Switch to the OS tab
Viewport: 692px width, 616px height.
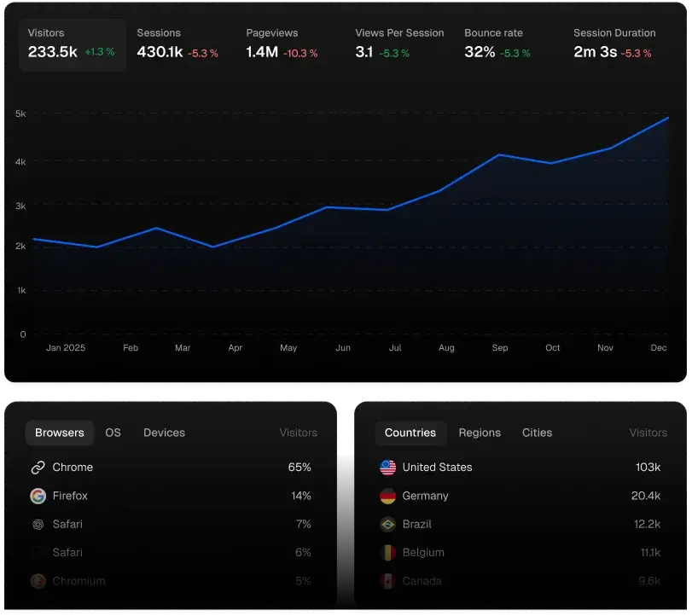(113, 433)
